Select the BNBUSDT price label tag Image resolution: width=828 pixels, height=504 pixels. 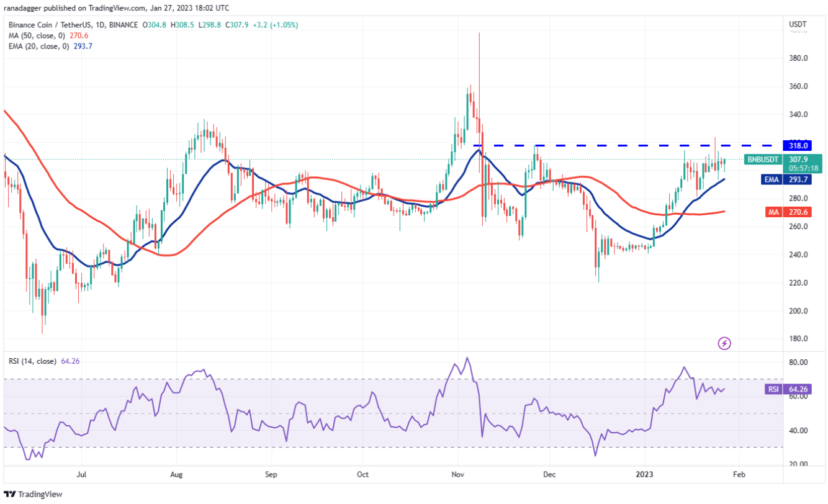[x=762, y=159]
